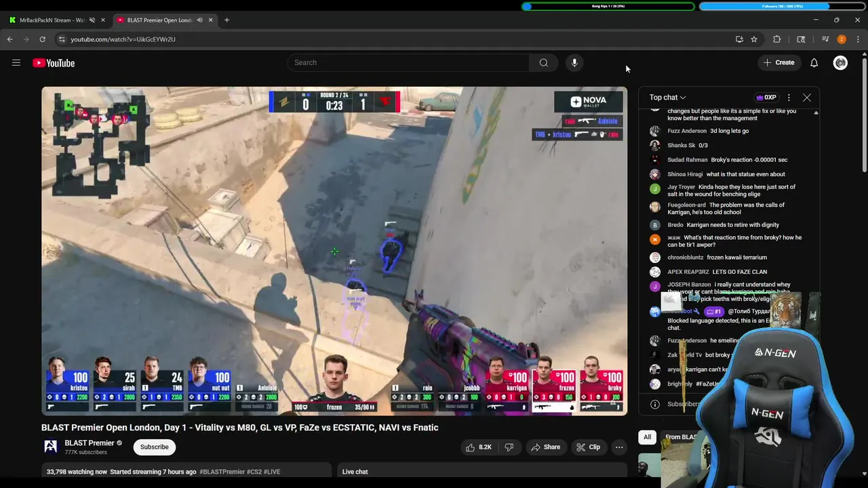The image size is (868, 488).
Task: Open YouTube notifications bell
Action: 814,63
